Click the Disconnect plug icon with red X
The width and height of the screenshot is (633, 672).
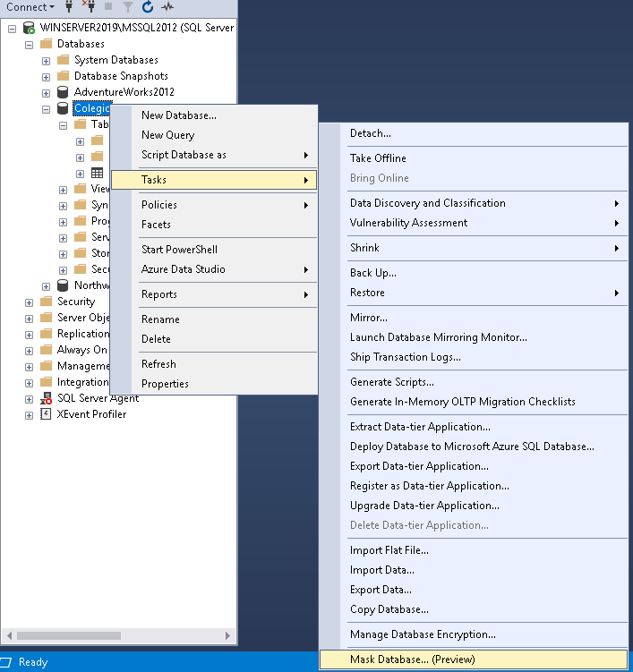click(x=89, y=6)
